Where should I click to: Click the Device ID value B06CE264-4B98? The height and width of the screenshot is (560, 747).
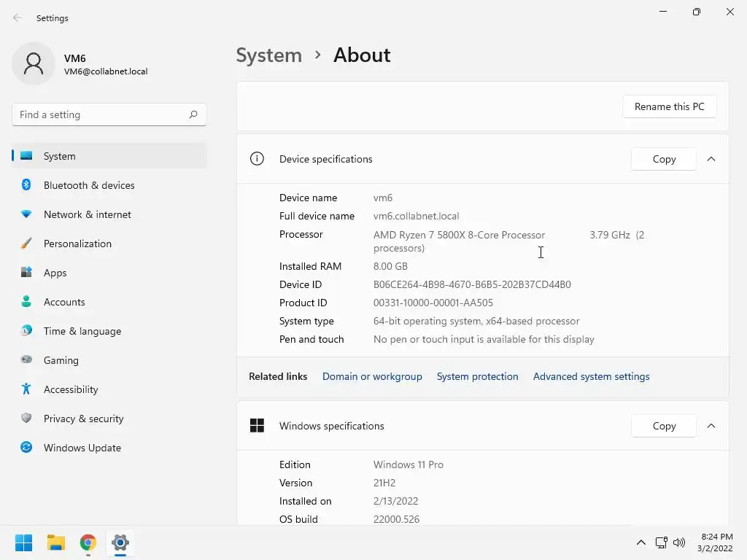(x=472, y=284)
